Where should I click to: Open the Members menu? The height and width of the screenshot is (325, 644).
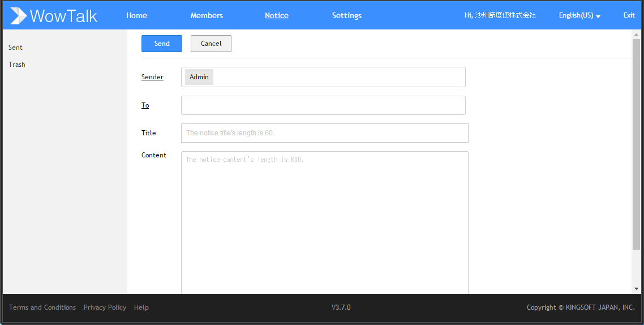pyautogui.click(x=207, y=16)
